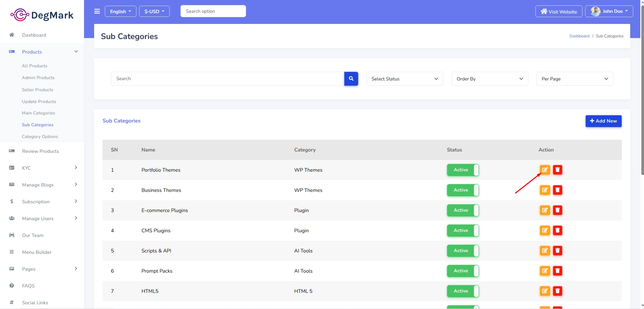
Task: Open Update Products in the sidebar
Action: tap(39, 101)
